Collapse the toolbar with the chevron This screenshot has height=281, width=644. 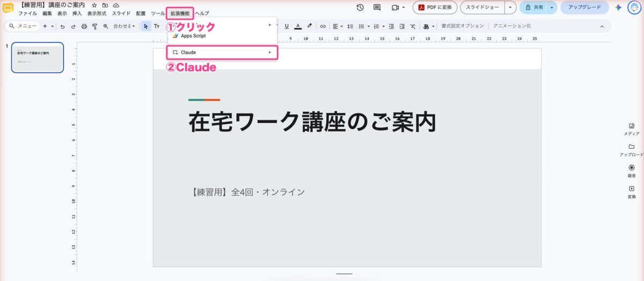point(602,26)
